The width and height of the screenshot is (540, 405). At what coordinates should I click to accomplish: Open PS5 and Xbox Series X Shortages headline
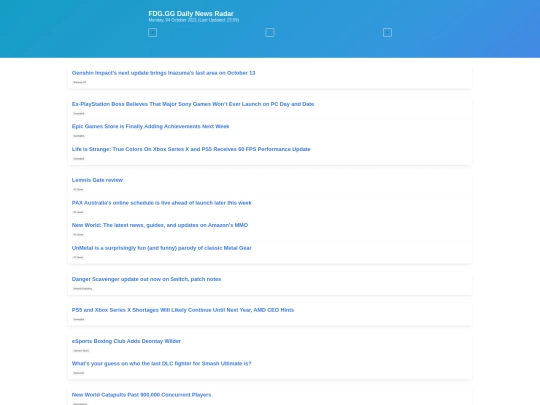pos(183,310)
